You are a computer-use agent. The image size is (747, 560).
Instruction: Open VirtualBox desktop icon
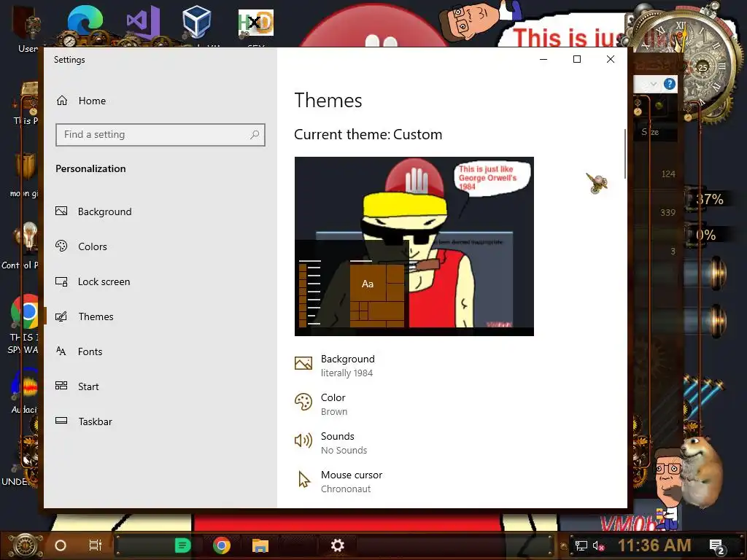click(x=197, y=23)
